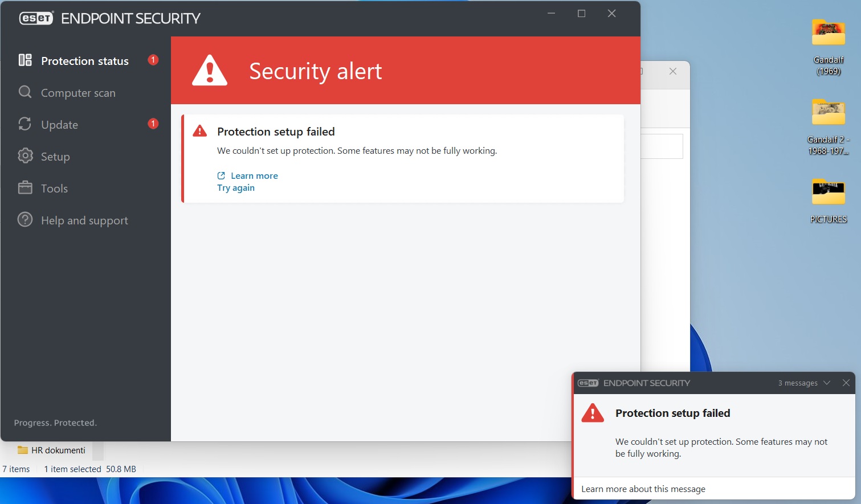Click the Computer scan magnifier icon
This screenshot has height=504, width=861.
pyautogui.click(x=25, y=92)
